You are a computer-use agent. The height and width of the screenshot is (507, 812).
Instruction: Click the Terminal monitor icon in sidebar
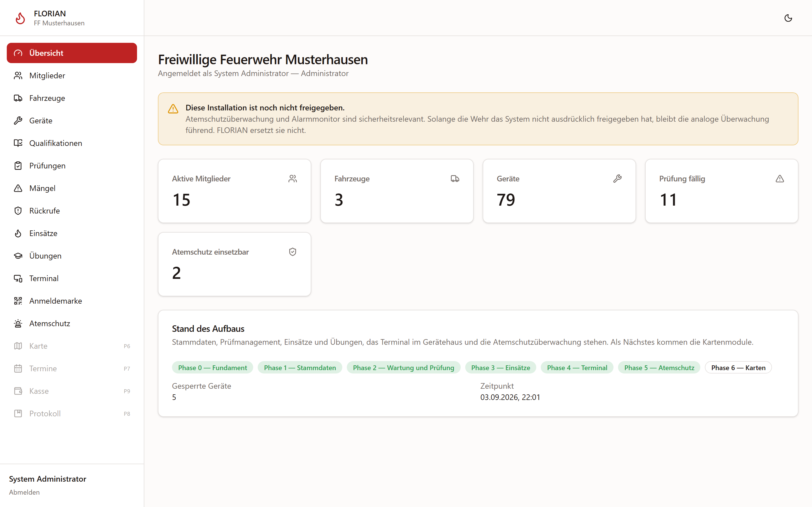tap(18, 278)
